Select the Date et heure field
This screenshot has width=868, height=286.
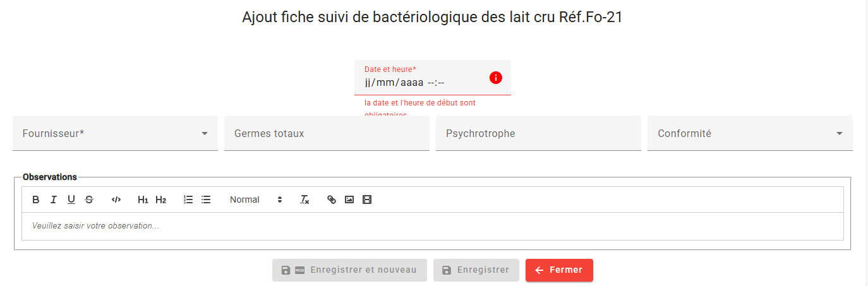pyautogui.click(x=433, y=78)
